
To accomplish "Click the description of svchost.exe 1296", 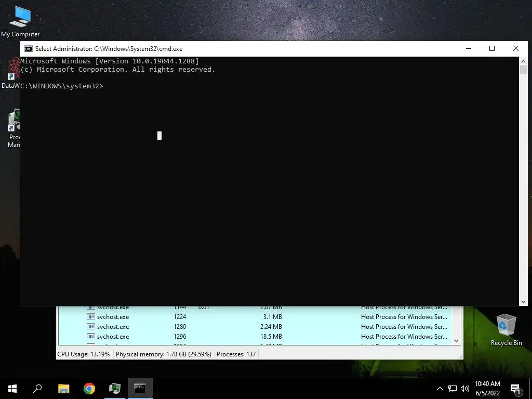I will tap(404, 337).
